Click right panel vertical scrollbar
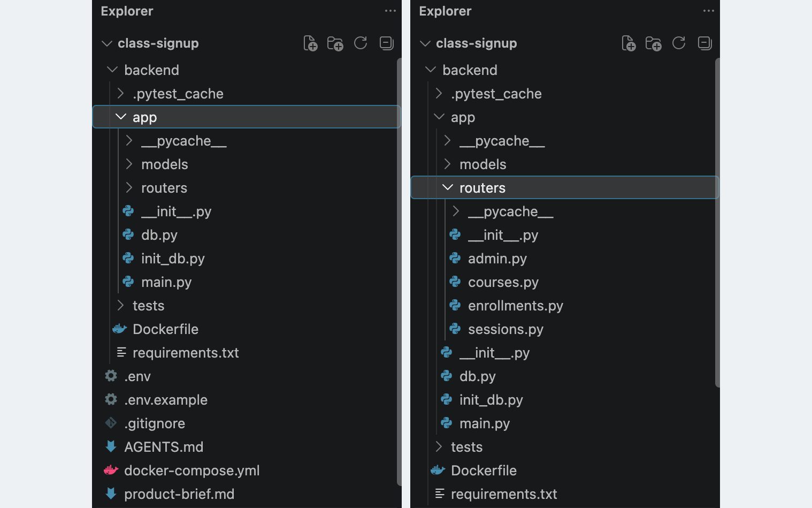This screenshot has width=812, height=508. pyautogui.click(x=717, y=222)
